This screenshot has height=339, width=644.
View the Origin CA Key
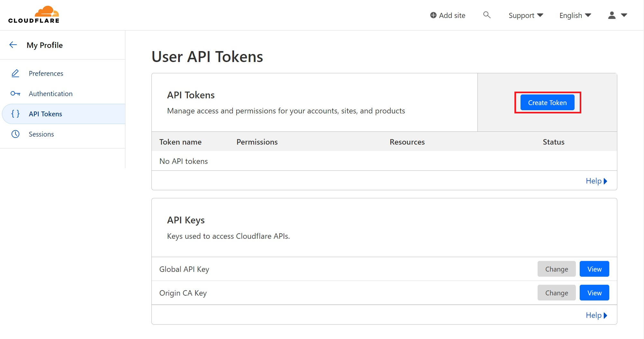tap(594, 292)
